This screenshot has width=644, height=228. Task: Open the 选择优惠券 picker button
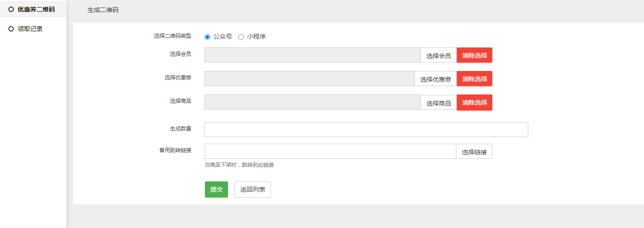[435, 79]
